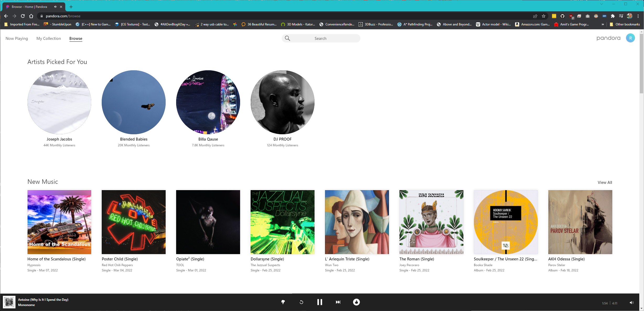Open the Extensions puzzle icon
The image size is (644, 311).
613,16
